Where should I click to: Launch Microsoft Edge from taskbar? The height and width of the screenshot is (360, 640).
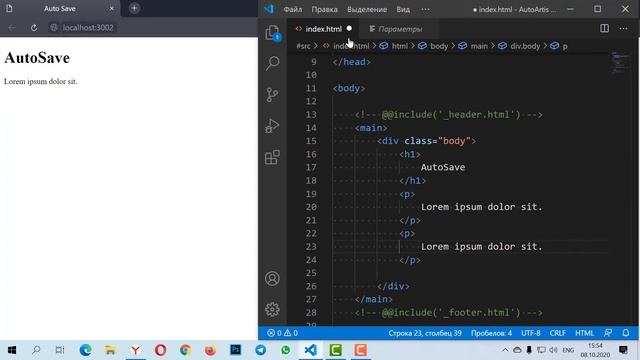pyautogui.click(x=86, y=350)
